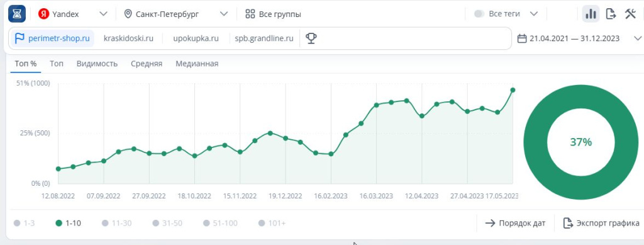This screenshot has width=644, height=245.
Task: Click the trophy competitors icon
Action: pyautogui.click(x=311, y=38)
